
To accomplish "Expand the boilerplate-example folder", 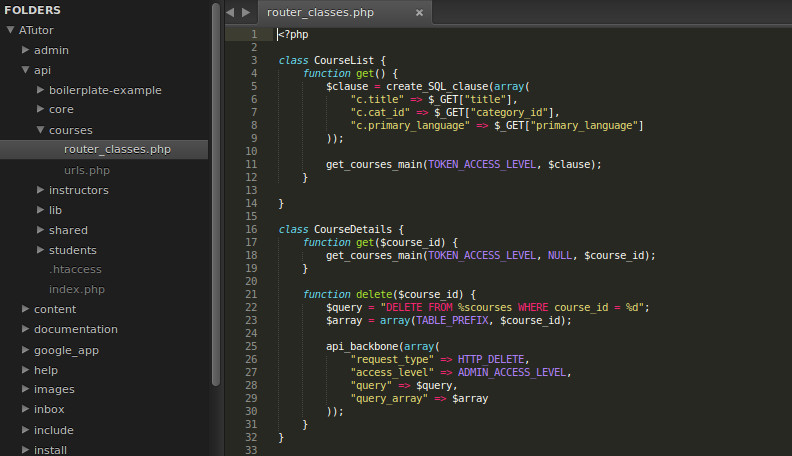I will (x=40, y=90).
